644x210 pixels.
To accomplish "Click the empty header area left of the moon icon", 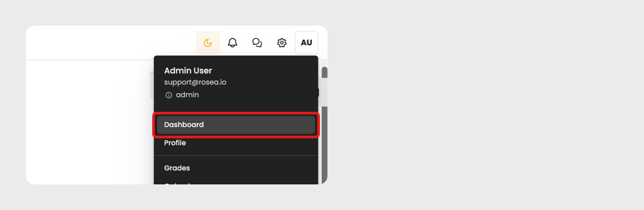I will [x=111, y=43].
